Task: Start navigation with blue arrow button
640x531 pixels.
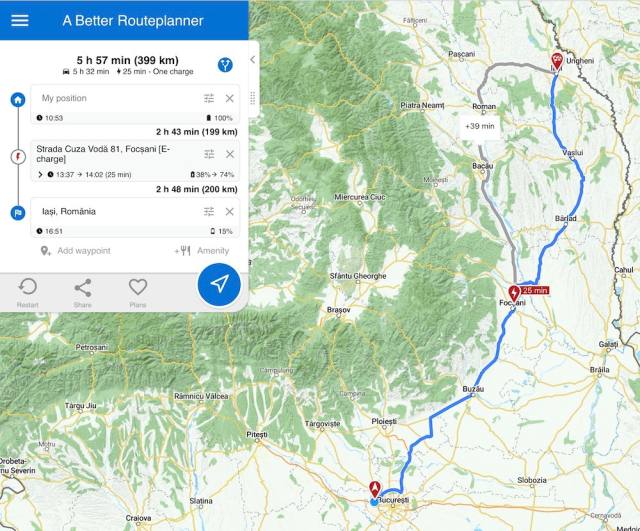Action: tap(219, 284)
